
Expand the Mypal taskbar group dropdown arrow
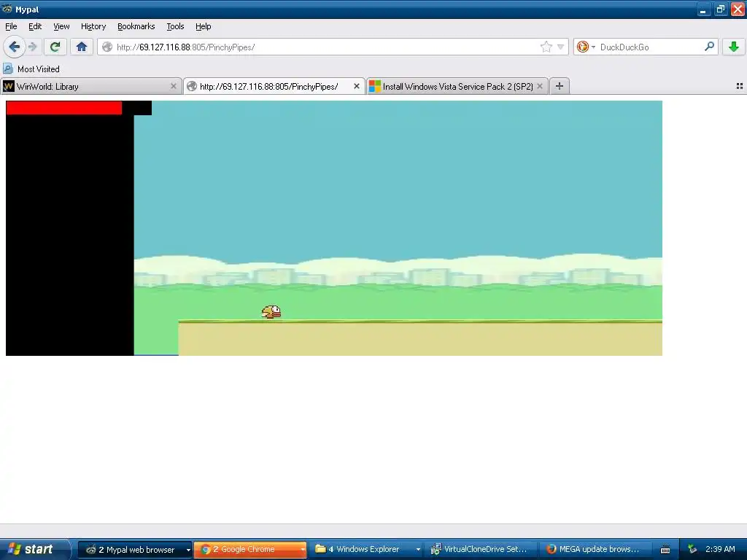click(188, 550)
